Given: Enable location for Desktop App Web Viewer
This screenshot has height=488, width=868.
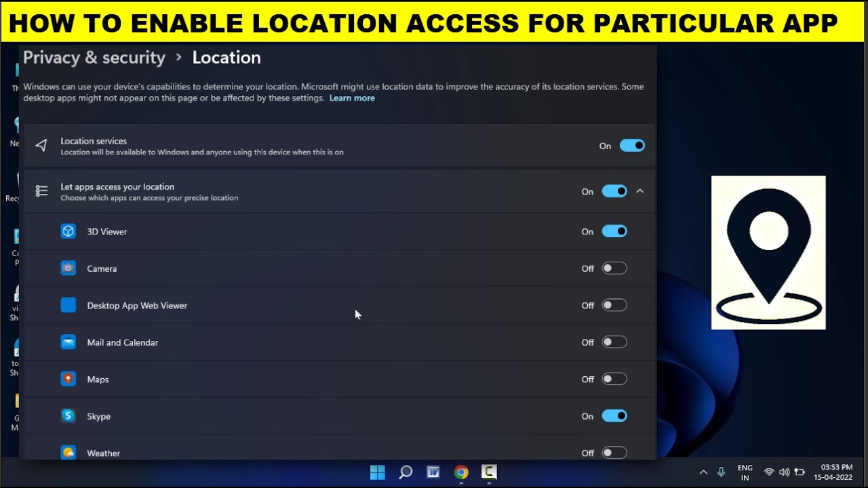Looking at the screenshot, I should pos(614,305).
